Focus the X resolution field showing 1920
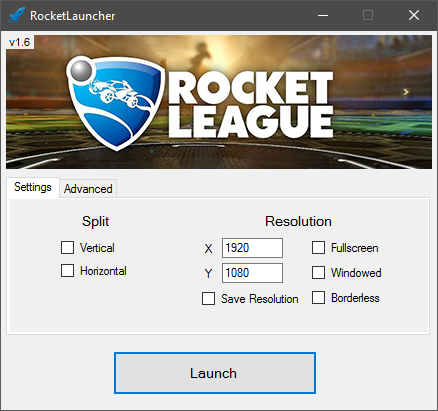Viewport: 438px width, 411px height. pyautogui.click(x=252, y=248)
